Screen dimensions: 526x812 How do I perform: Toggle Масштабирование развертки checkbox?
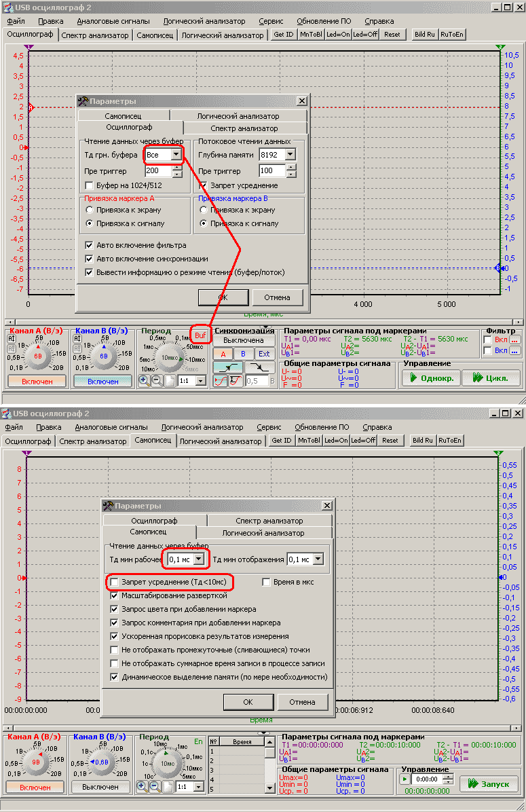pyautogui.click(x=115, y=595)
